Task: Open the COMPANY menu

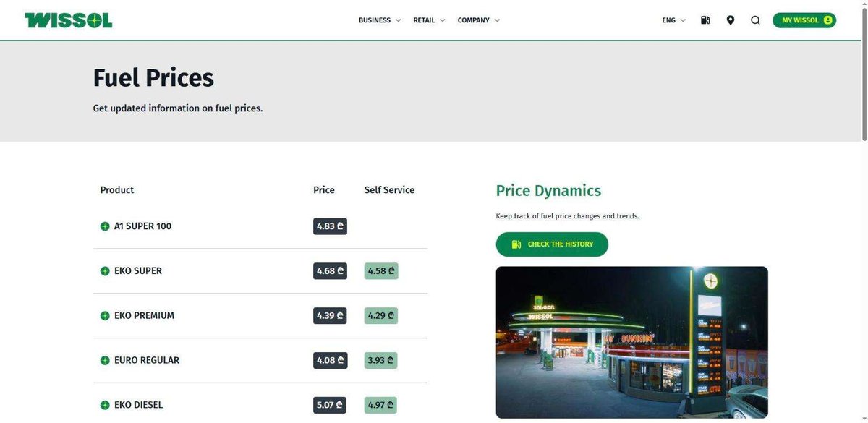Action: pos(479,20)
